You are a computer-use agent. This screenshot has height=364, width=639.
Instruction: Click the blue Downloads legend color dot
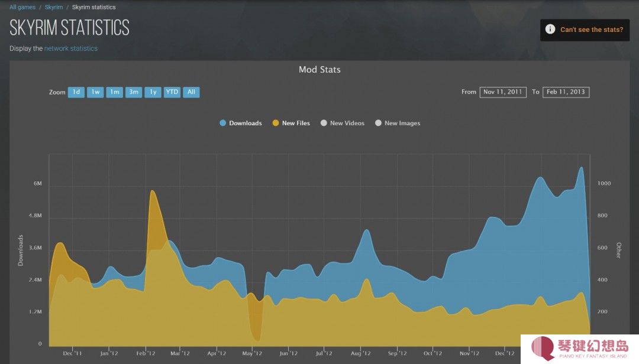tap(222, 123)
